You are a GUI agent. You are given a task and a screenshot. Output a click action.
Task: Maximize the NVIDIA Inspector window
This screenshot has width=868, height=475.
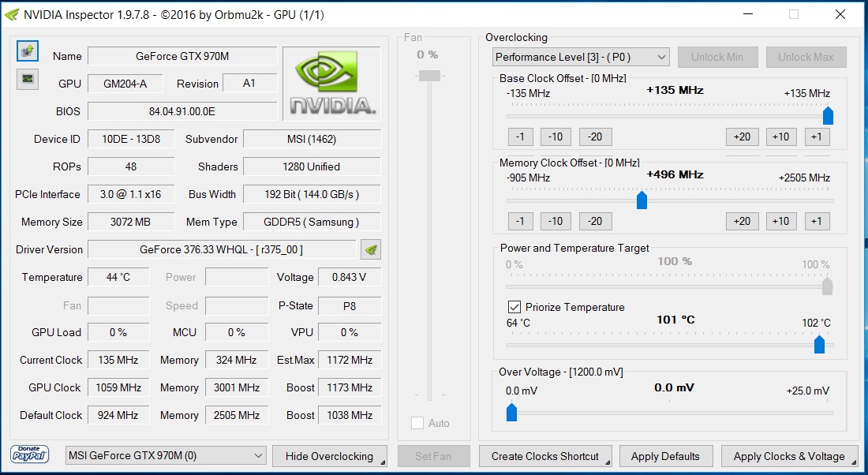coord(794,14)
